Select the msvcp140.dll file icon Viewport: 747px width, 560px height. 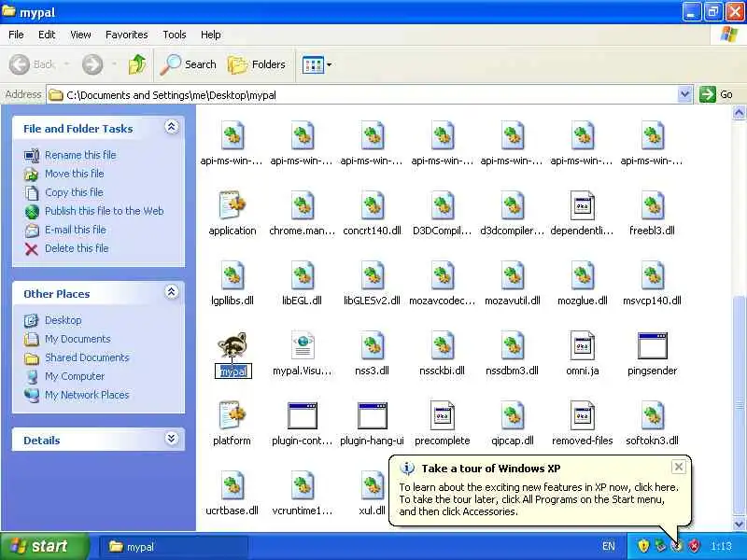652,275
